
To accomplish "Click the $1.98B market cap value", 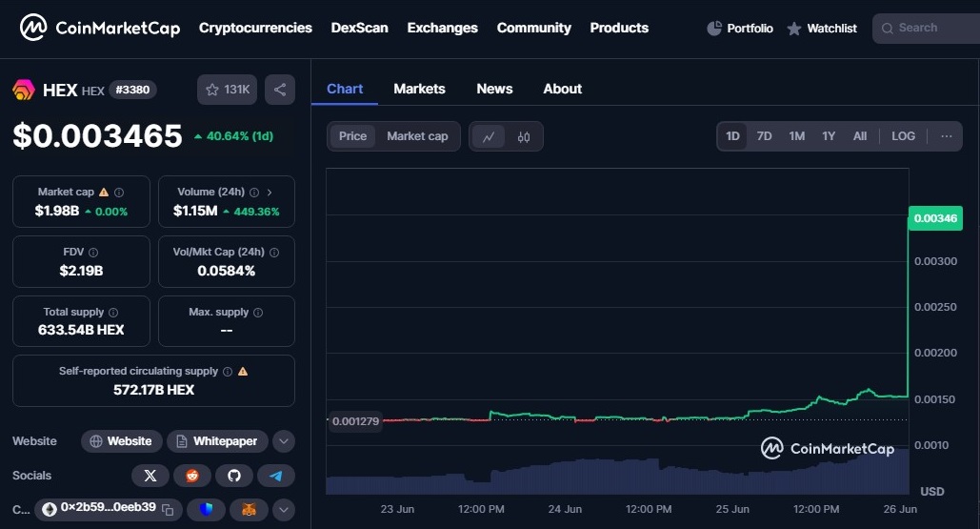I will pos(57,212).
